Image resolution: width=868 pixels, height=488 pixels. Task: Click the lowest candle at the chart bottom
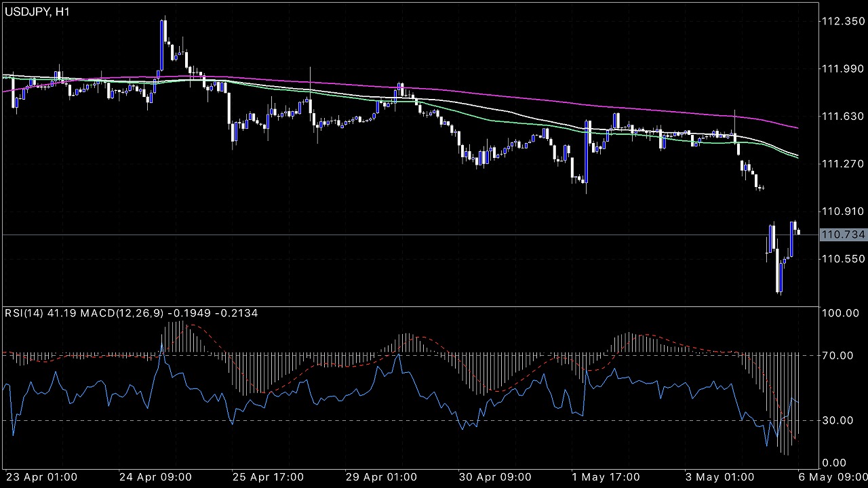point(779,278)
